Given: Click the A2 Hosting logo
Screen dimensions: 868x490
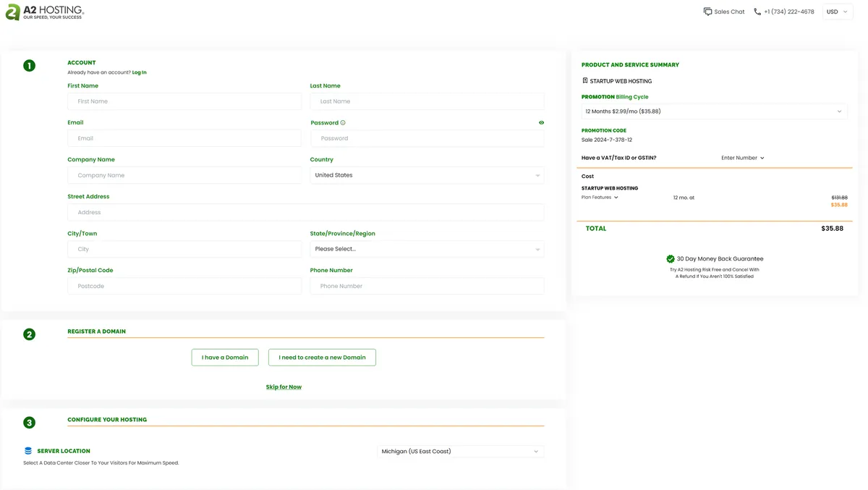Looking at the screenshot, I should point(45,12).
